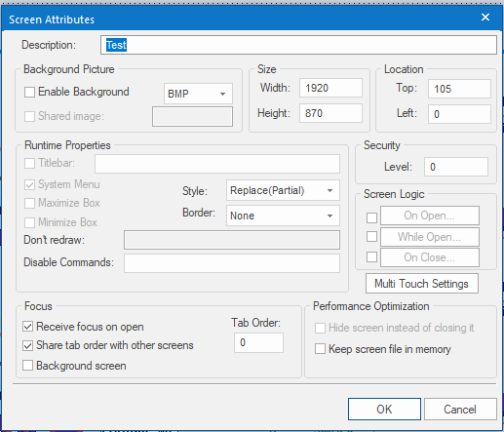Close the Screen Attributes dialog
The width and height of the screenshot is (504, 432).
coord(485,18)
